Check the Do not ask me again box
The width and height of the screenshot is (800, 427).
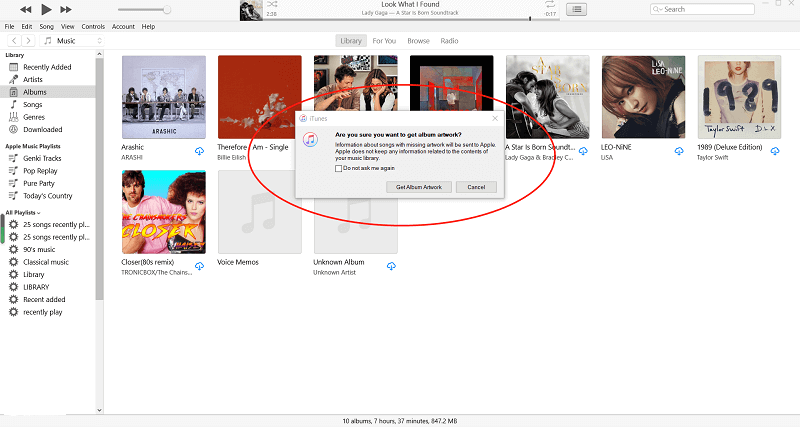point(338,168)
